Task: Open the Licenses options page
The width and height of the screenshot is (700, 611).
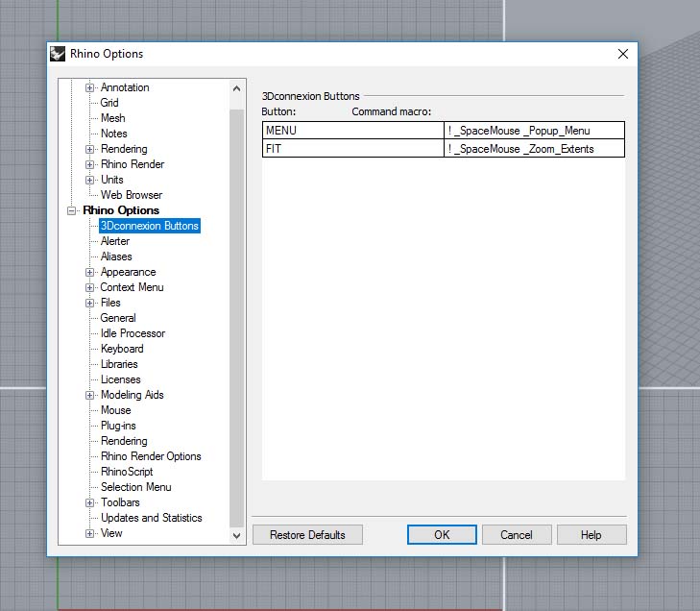Action: 121,379
